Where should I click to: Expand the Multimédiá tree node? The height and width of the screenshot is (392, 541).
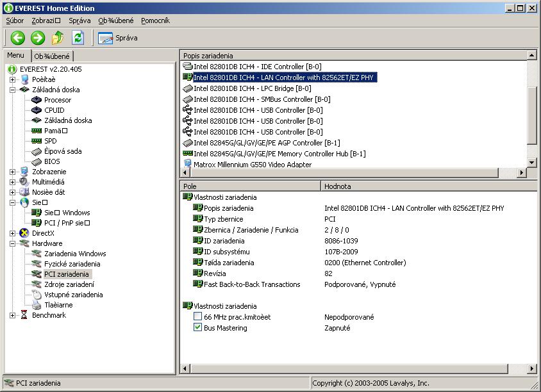pyautogui.click(x=13, y=182)
